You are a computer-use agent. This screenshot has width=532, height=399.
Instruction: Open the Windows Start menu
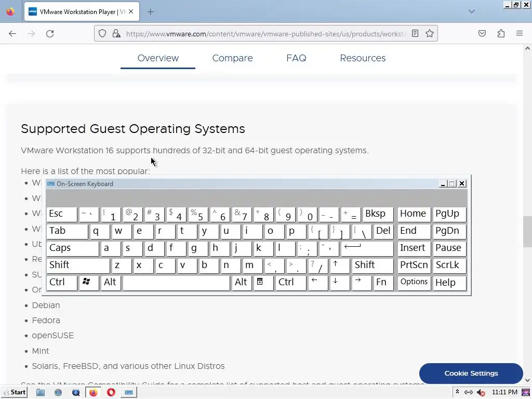14,392
